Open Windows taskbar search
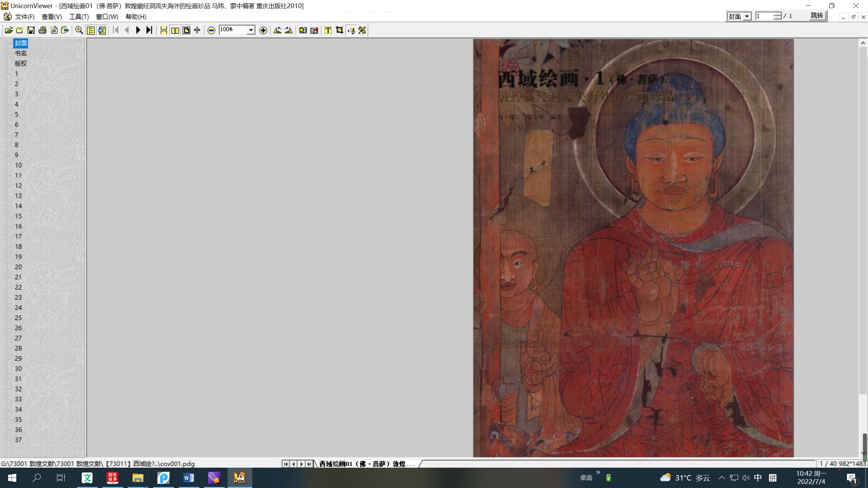Viewport: 868px width, 488px height. click(37, 478)
